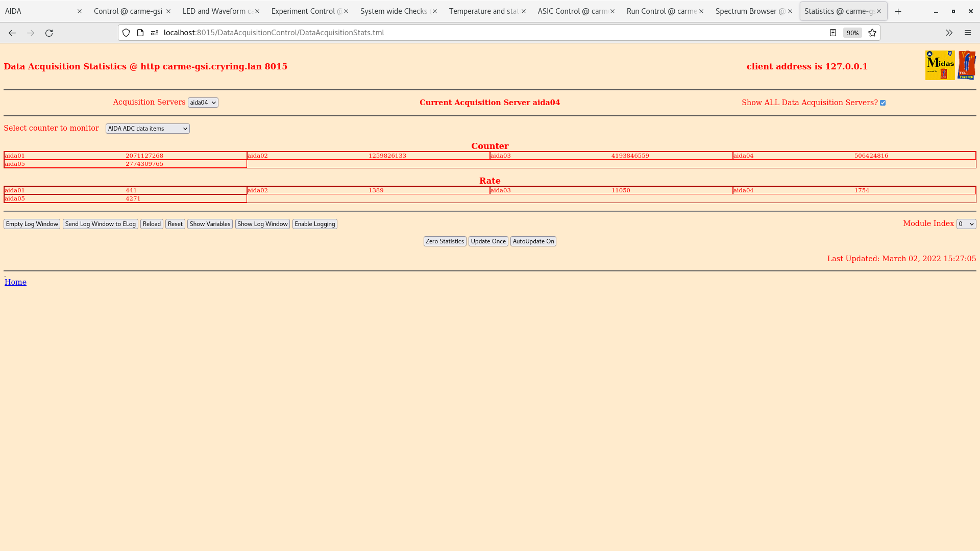
Task: Open reader view icon in address bar
Action: click(x=833, y=33)
